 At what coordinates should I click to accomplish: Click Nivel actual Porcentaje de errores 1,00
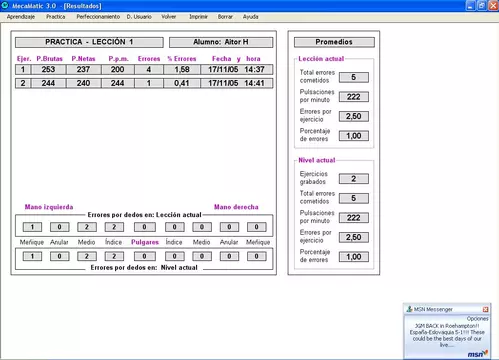click(x=354, y=257)
